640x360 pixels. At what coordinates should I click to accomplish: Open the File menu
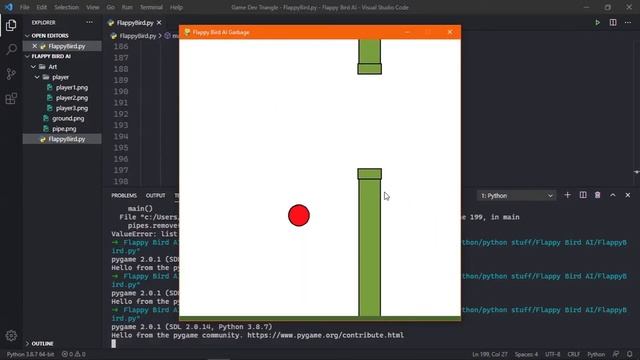(x=24, y=7)
